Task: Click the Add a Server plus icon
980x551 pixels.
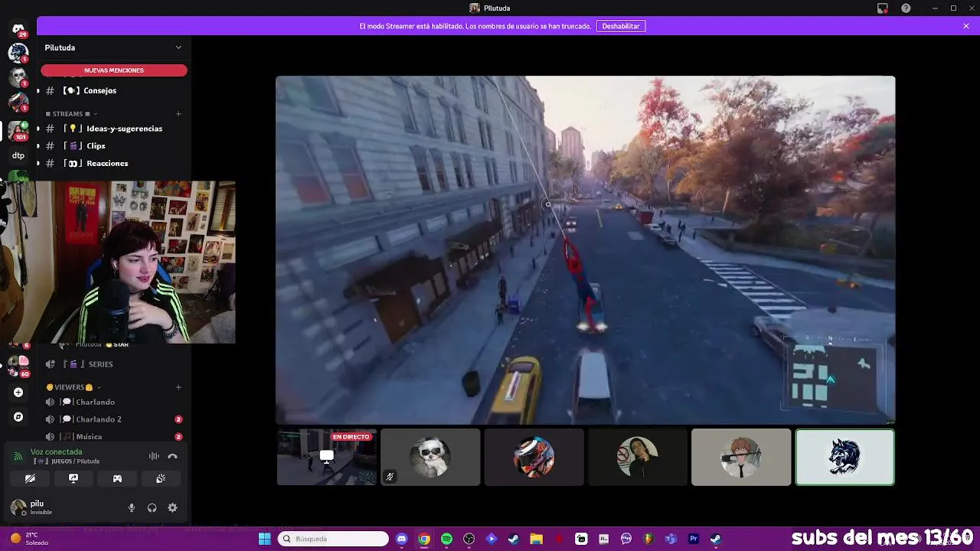Action: (x=18, y=393)
